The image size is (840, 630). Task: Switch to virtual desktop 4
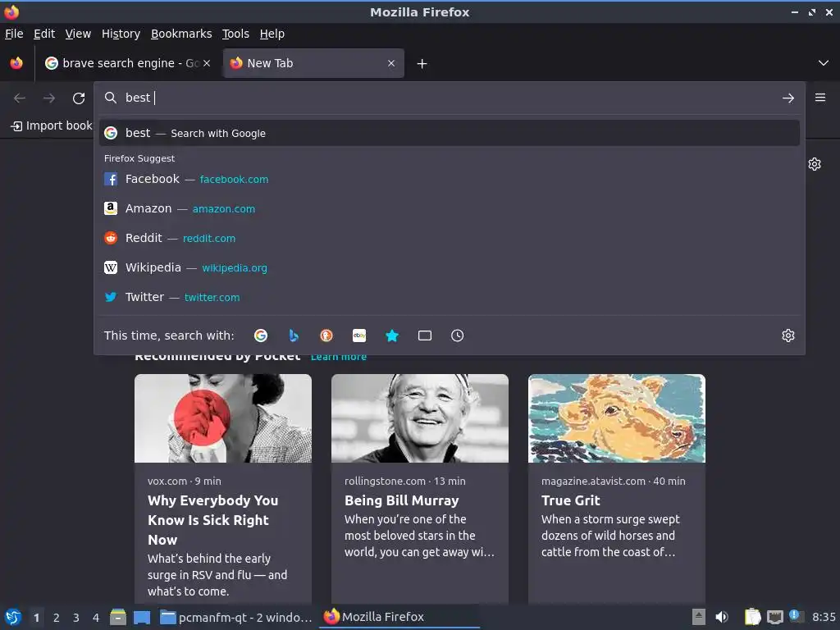click(96, 618)
